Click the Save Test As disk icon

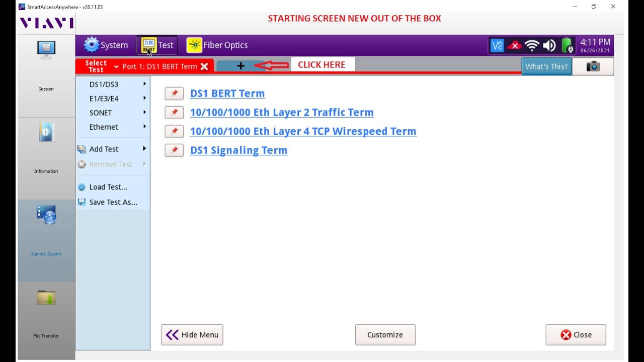tap(82, 202)
